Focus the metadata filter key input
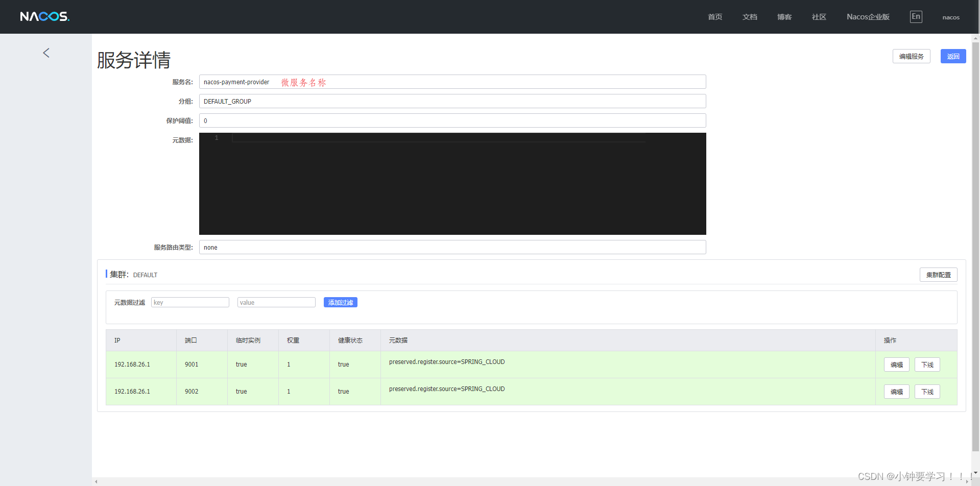The width and height of the screenshot is (980, 486). point(190,302)
